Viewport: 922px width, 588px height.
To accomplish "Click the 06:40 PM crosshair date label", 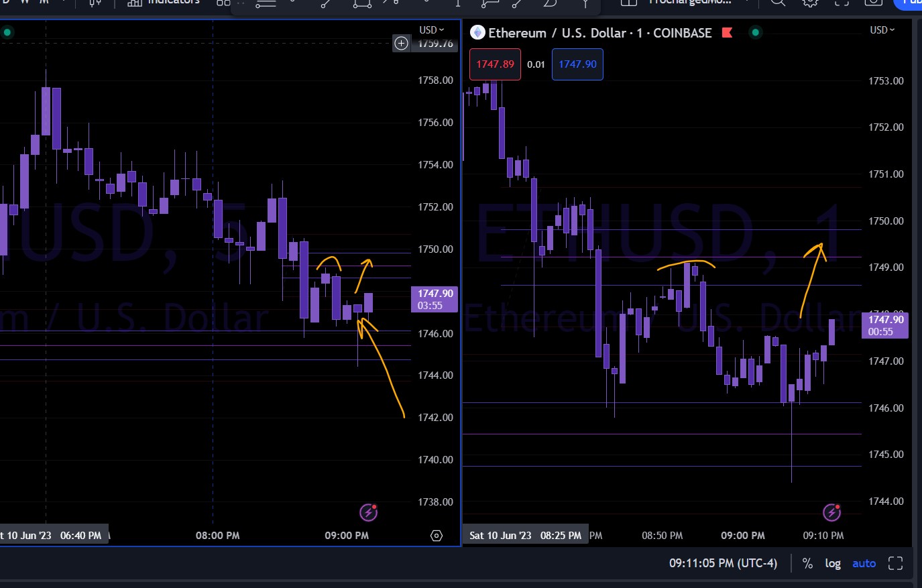I will pos(54,536).
